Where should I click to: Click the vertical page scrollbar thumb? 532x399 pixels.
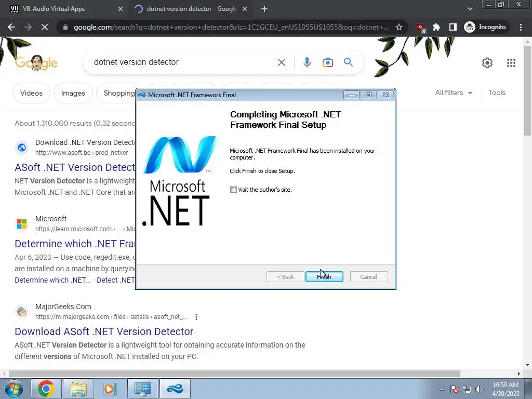[528, 90]
